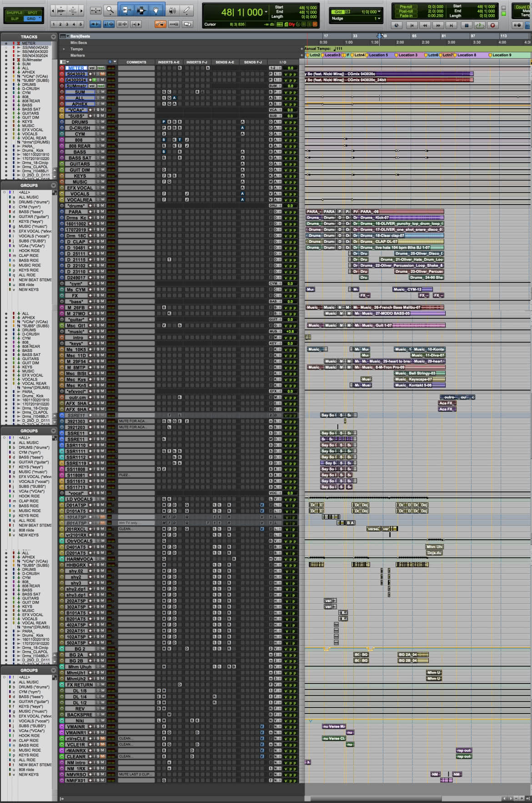The width and height of the screenshot is (532, 803).
Task: Click the transport Play button
Action: pos(479,26)
